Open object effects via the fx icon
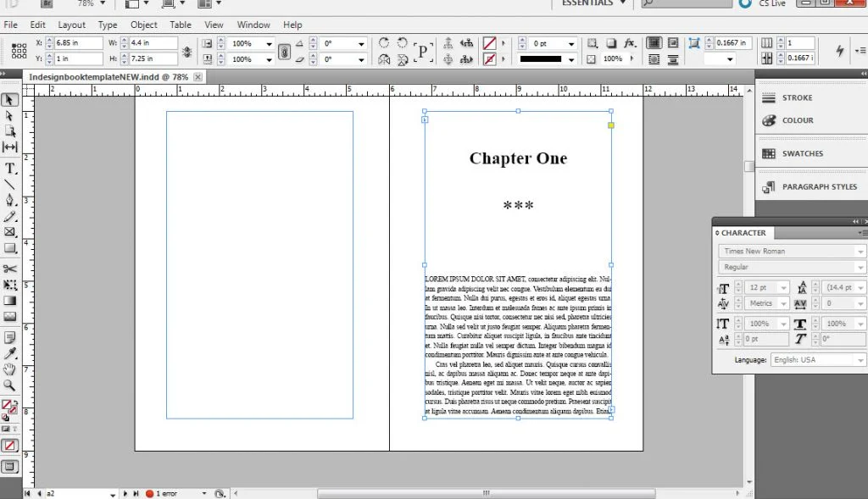868x499 pixels. [630, 43]
